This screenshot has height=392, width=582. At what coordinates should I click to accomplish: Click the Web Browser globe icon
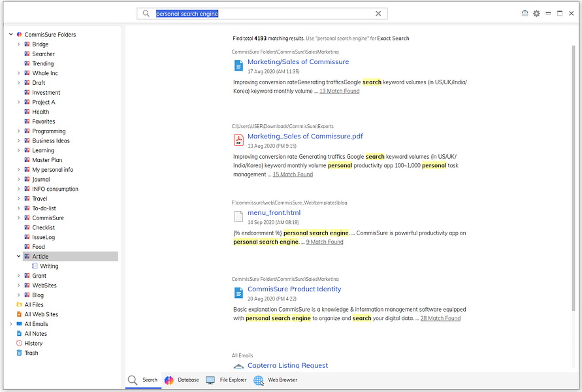click(x=258, y=380)
